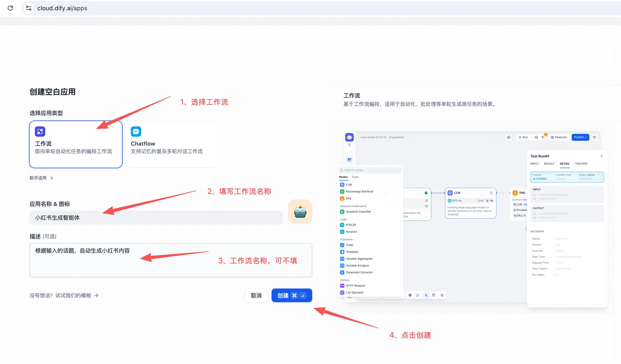621x364 pixels.
Task: Choose the Template node in the preview list
Action: pyautogui.click(x=349, y=252)
